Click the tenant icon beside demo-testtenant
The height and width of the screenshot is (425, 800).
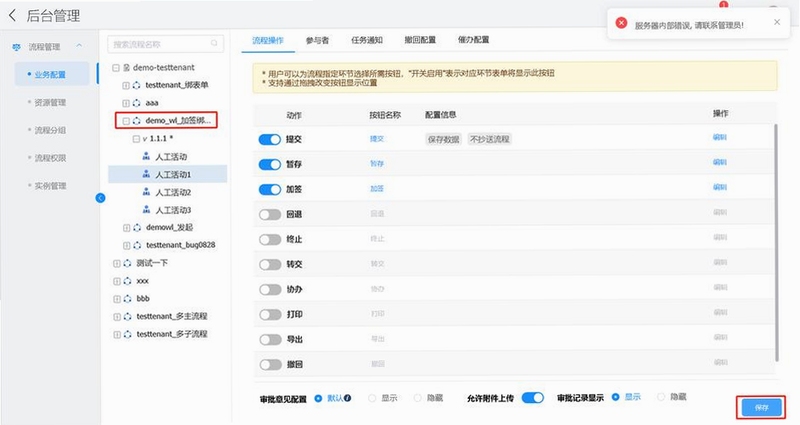(x=127, y=67)
